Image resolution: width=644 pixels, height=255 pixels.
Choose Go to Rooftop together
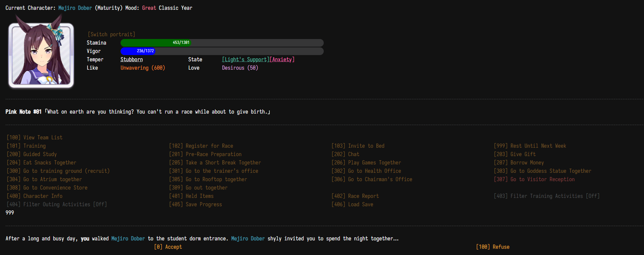[208, 179]
